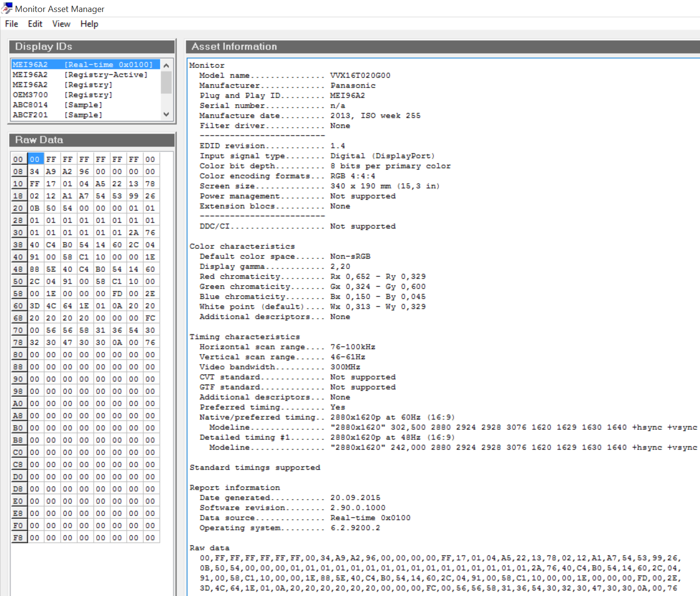Select OEM3700 Registry display entry
700x596 pixels.
(86, 95)
